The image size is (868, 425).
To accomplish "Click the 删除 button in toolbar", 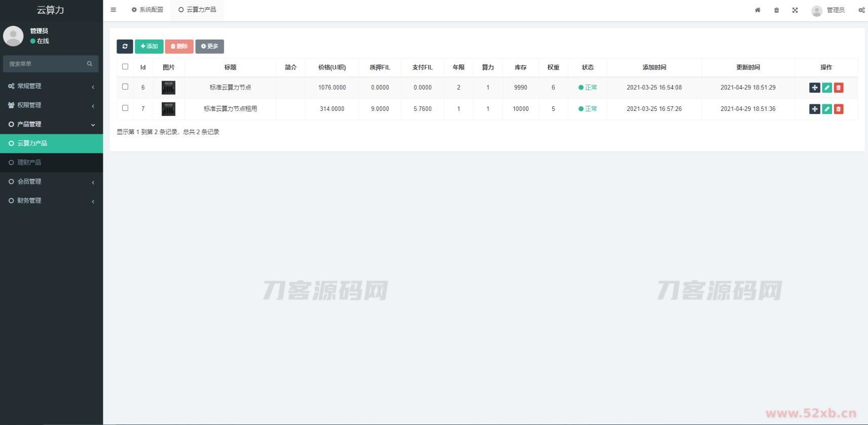I will [x=179, y=47].
